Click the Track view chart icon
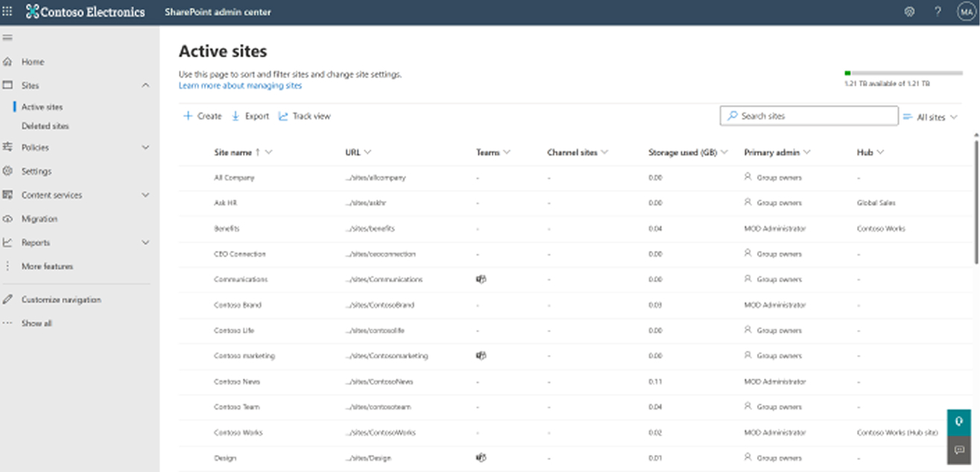 pos(283,116)
